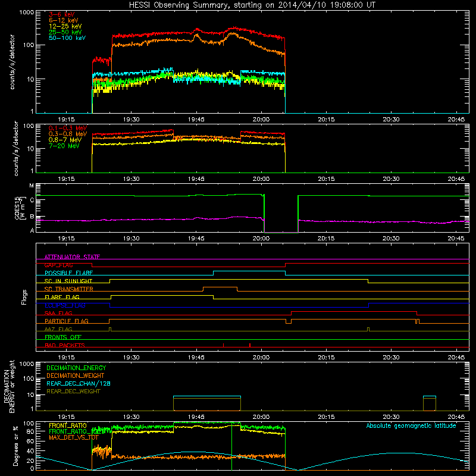
Task: Click the DECIMATION_WEIGHT legend label
Action: (x=76, y=375)
